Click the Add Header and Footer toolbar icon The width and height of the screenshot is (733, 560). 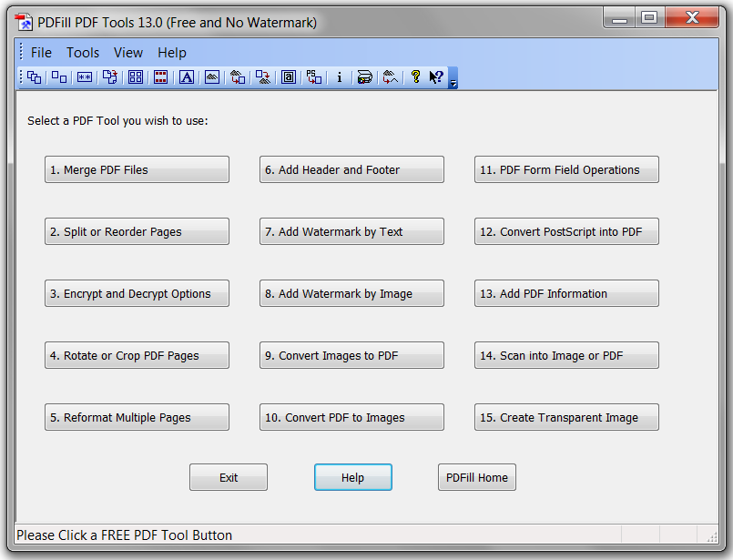(x=161, y=77)
